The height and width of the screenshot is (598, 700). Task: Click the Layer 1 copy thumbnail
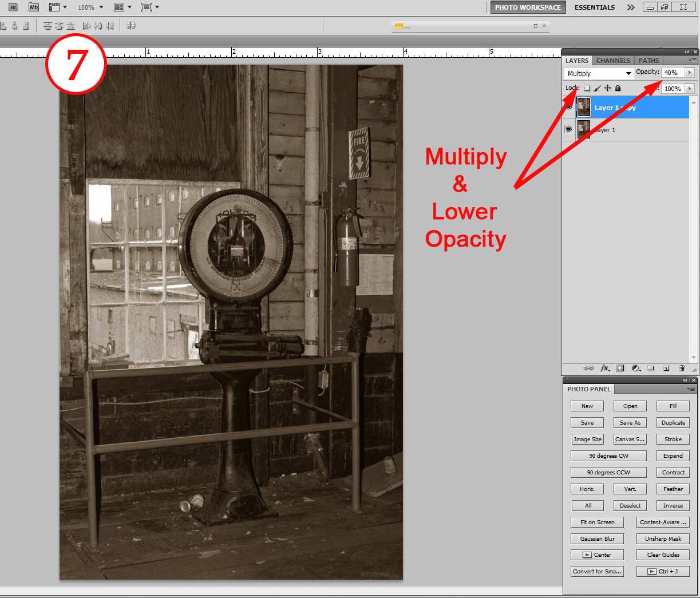point(583,106)
